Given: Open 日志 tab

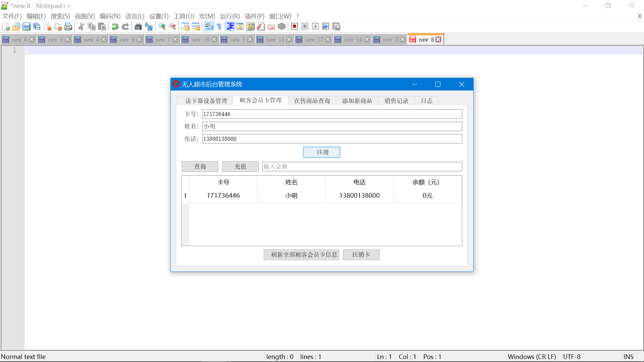Looking at the screenshot, I should pyautogui.click(x=426, y=101).
